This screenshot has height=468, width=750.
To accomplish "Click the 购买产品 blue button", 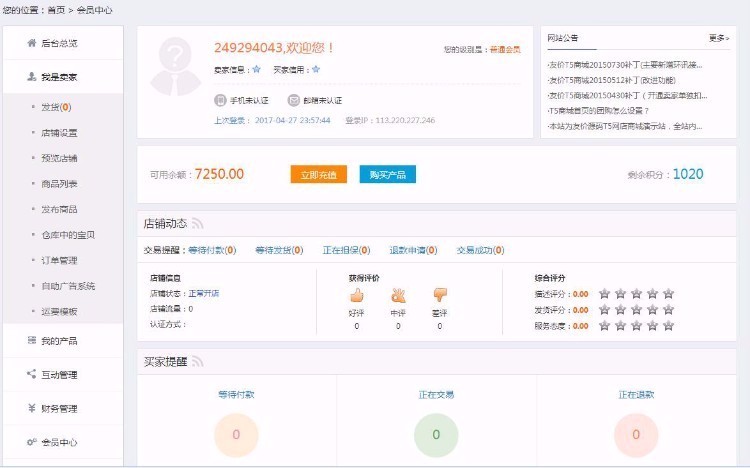I will click(x=387, y=175).
